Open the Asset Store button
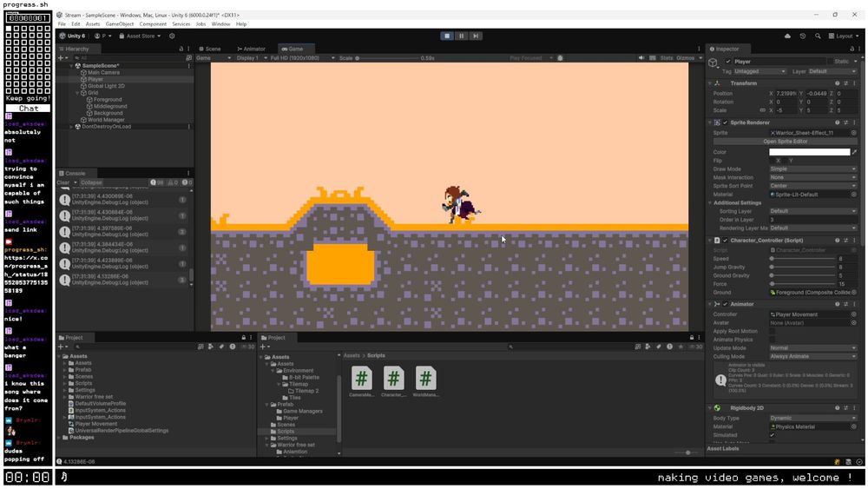The height and width of the screenshot is (489, 868). 140,36
